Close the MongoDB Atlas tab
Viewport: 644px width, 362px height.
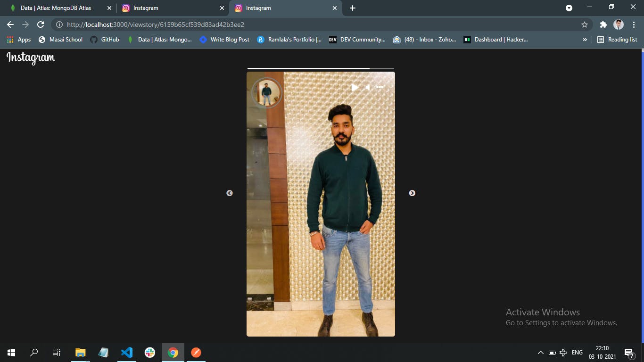pyautogui.click(x=109, y=8)
